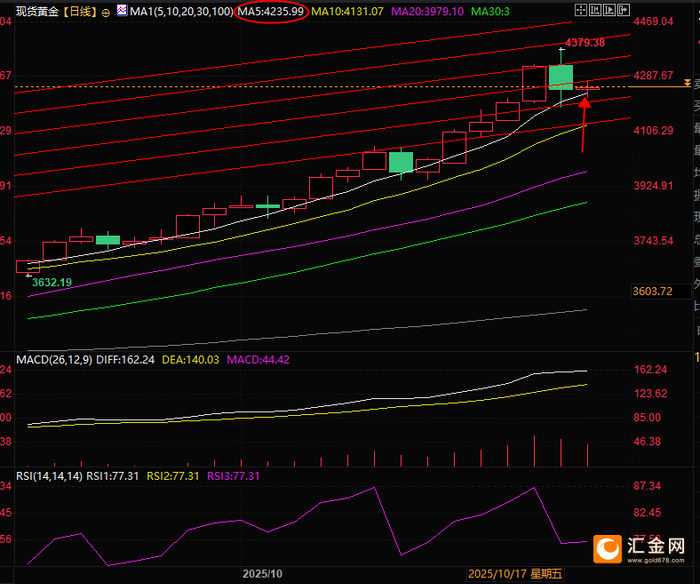Click the 85.00 MACD axis label
The image size is (700, 584).
click(x=647, y=417)
